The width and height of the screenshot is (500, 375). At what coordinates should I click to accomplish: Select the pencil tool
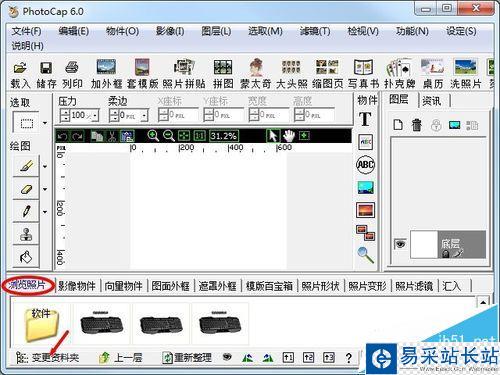(x=26, y=211)
